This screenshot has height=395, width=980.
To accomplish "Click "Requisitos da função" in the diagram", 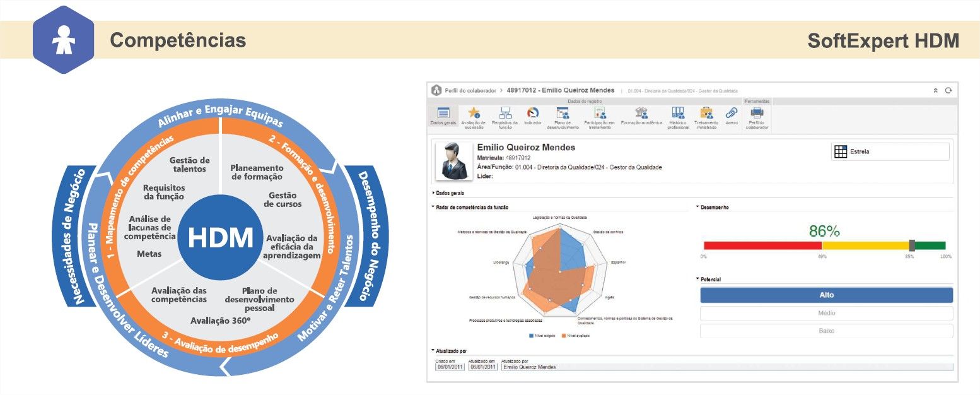I will [163, 192].
